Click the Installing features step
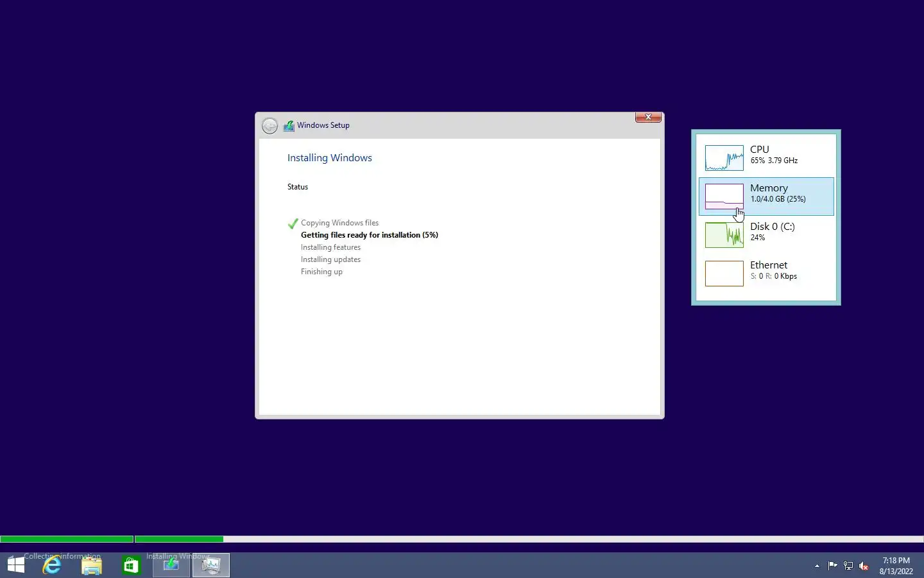924x578 pixels. pyautogui.click(x=330, y=247)
